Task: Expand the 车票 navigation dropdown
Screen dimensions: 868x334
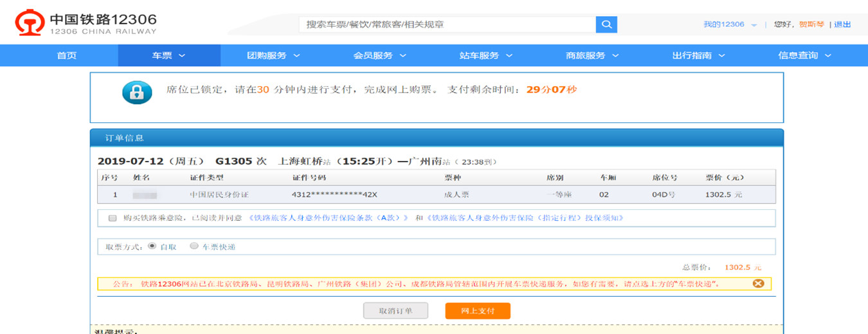Action: (168, 55)
